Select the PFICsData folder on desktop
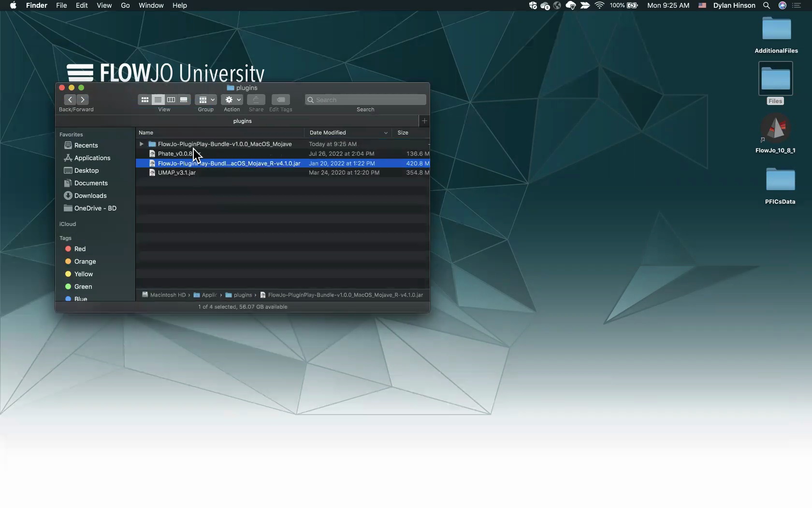The image size is (812, 508). pos(780,180)
